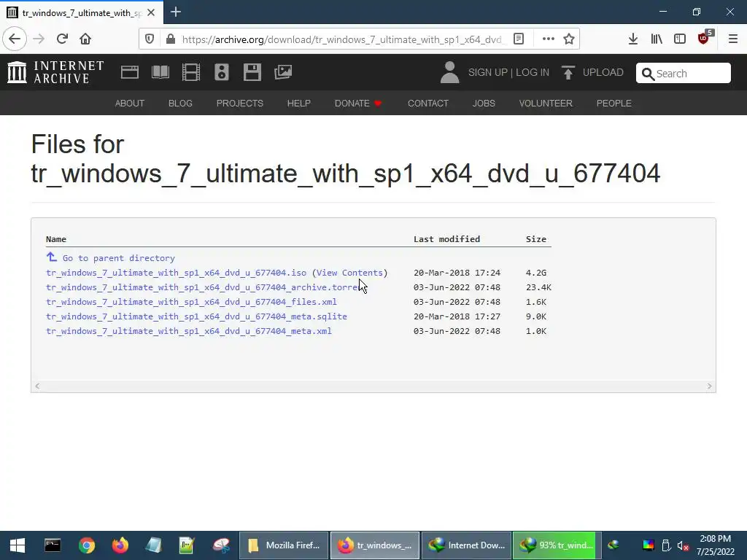Open the Firefox downloads panel
This screenshot has width=747, height=560.
(633, 39)
